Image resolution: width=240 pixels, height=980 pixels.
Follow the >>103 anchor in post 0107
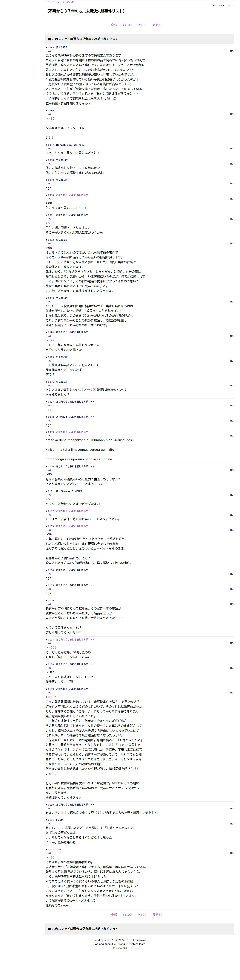[x=51, y=648]
